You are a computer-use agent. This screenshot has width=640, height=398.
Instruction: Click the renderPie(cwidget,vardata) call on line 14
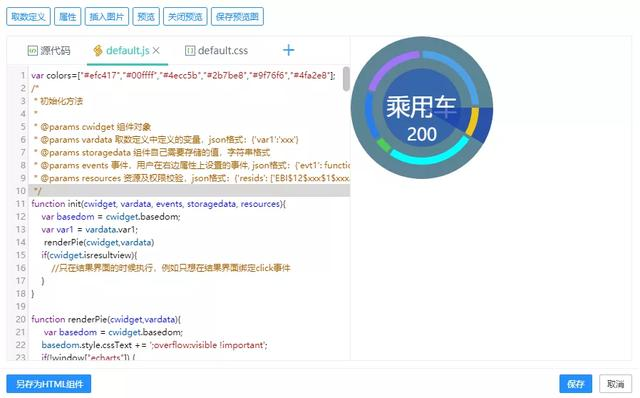coord(99,242)
